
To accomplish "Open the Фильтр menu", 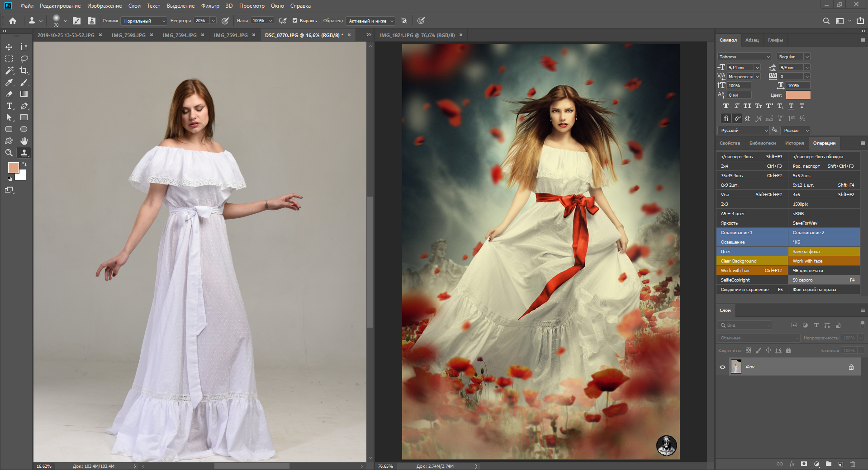I will [210, 6].
